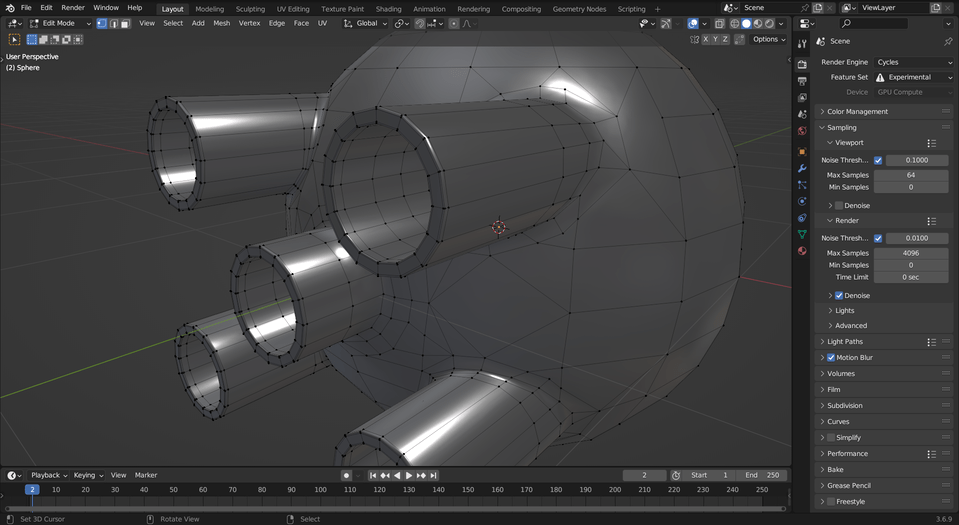Open the Render properties tab
Screen dimensions: 959x525
click(802, 64)
